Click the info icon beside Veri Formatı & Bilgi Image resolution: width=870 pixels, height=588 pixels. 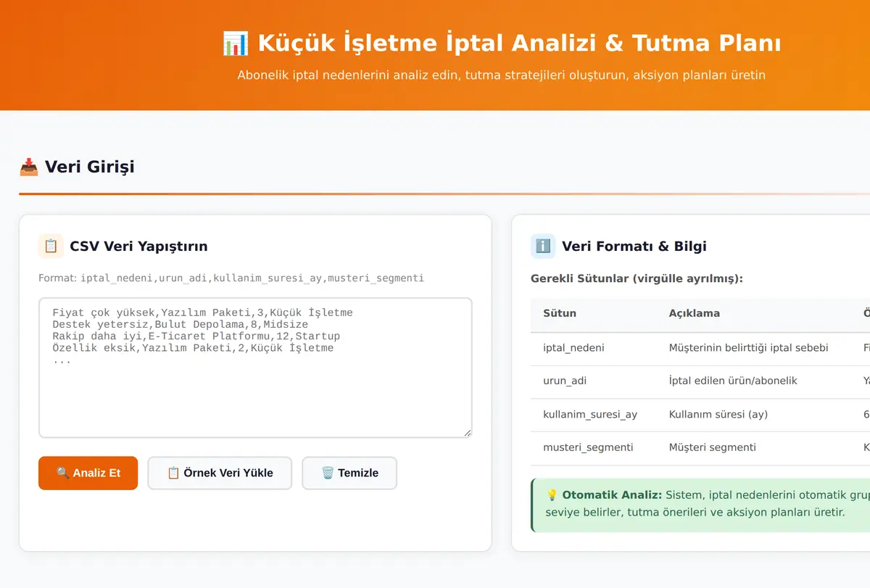(543, 247)
